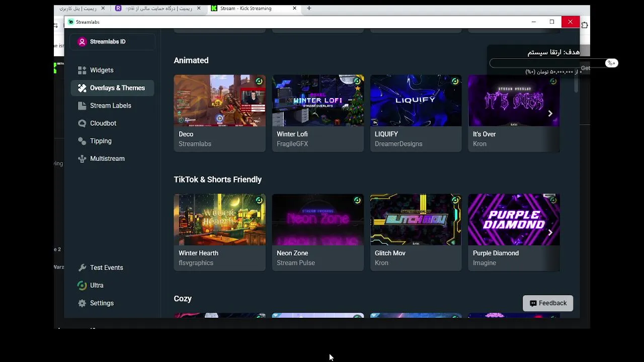
Task: Maximize the Streamlabs window
Action: point(552,22)
